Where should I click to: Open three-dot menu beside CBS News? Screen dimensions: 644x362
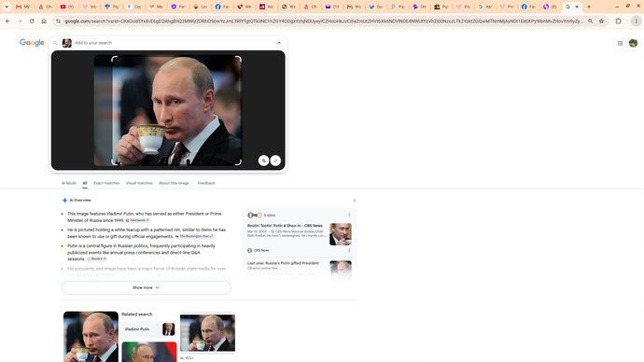point(349,250)
